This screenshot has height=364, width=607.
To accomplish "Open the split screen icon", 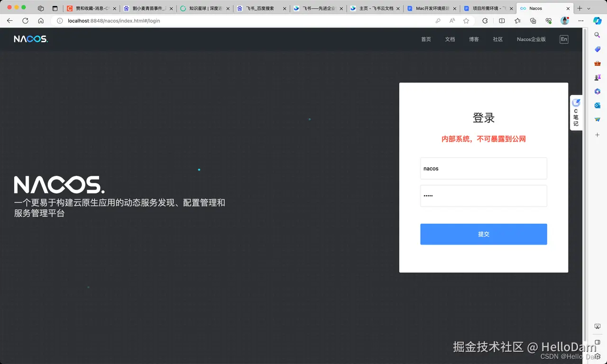I will (502, 21).
